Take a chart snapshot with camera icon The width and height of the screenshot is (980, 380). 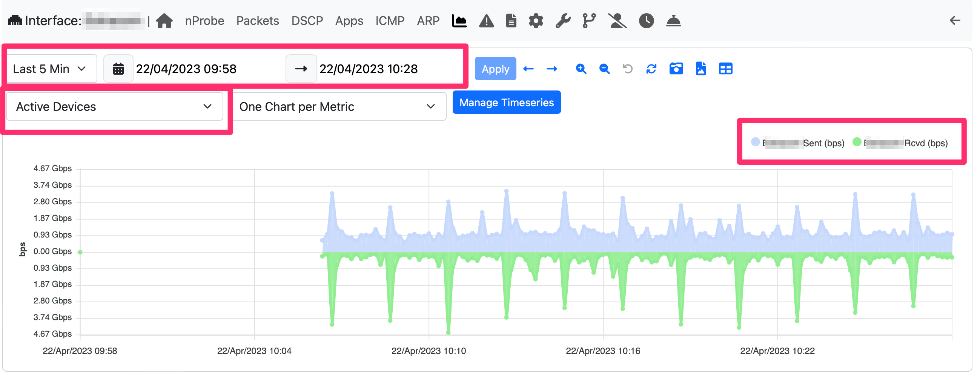pyautogui.click(x=676, y=69)
